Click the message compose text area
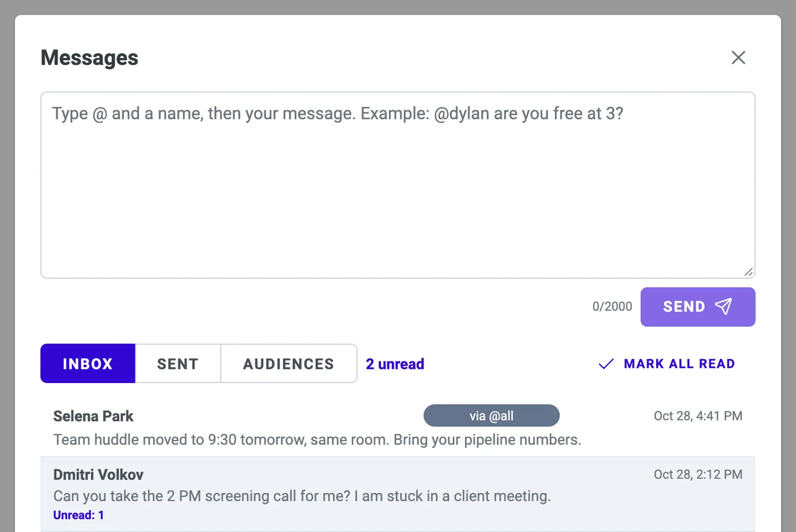Viewport: 796px width, 532px height. point(398,185)
